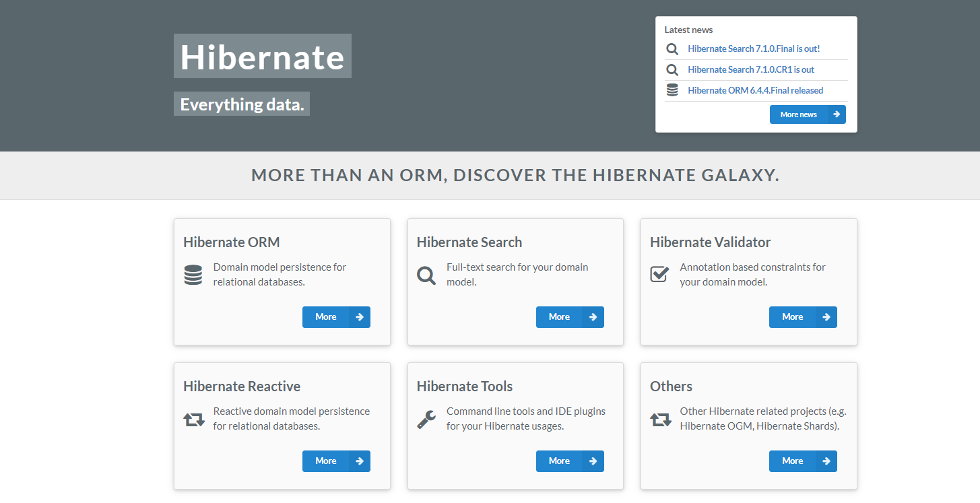Image resolution: width=980 pixels, height=503 pixels.
Task: Click the wrench icon in Hibernate Tools card
Action: (426, 420)
